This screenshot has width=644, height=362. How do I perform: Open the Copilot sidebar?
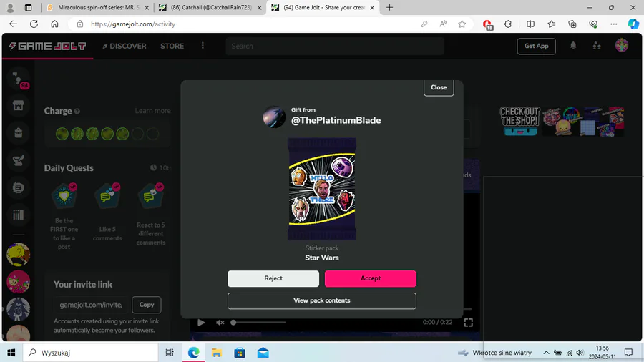[x=633, y=24]
